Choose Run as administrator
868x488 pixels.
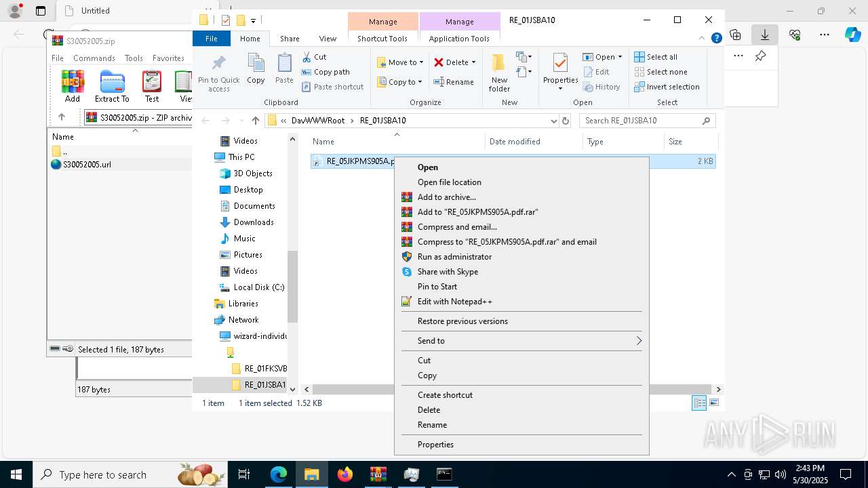[x=521, y=257]
